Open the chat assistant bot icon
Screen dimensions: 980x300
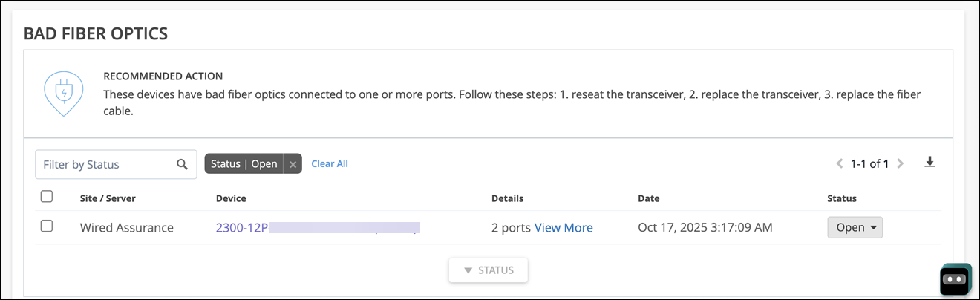tap(955, 280)
